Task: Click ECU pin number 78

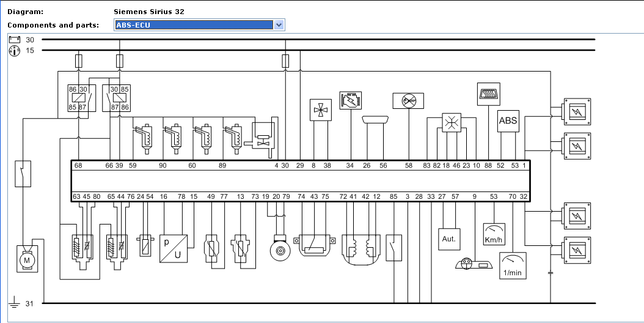Action: coord(181,197)
